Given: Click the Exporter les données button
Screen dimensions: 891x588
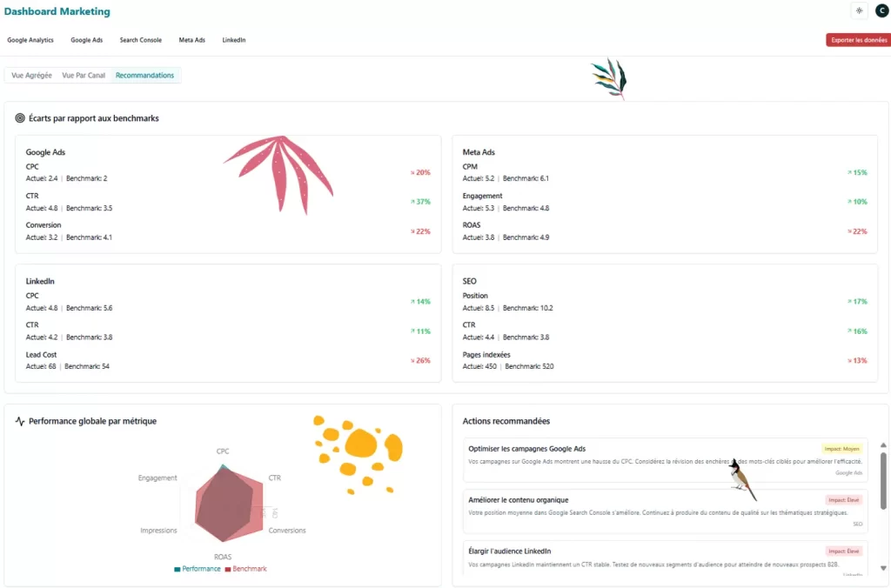Looking at the screenshot, I should [x=858, y=40].
